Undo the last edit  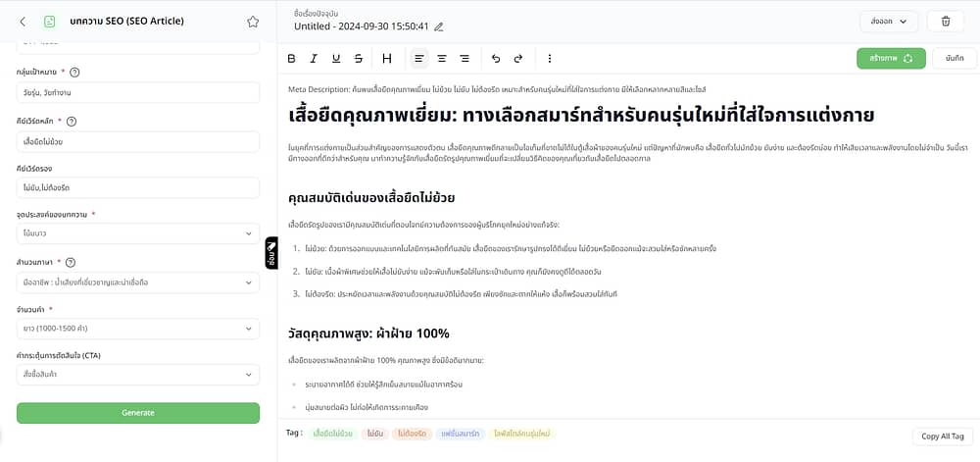496,59
